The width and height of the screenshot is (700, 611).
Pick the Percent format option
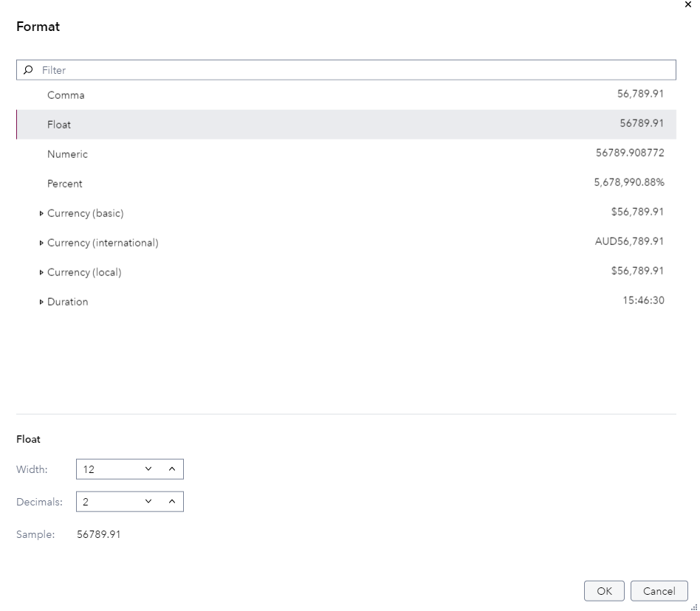(x=65, y=184)
